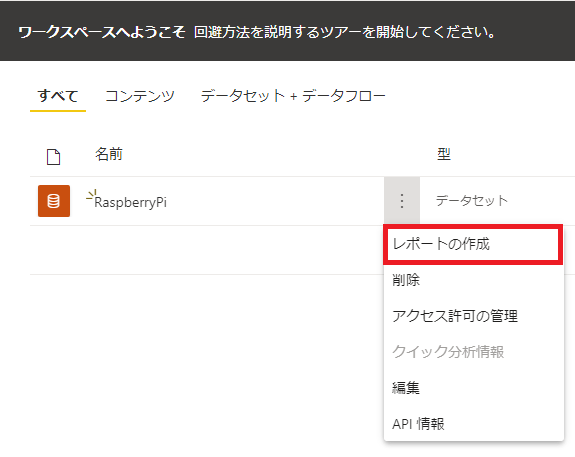This screenshot has width=575, height=457.
Task: Open the データセット + データフロー tab
Action: tap(293, 96)
